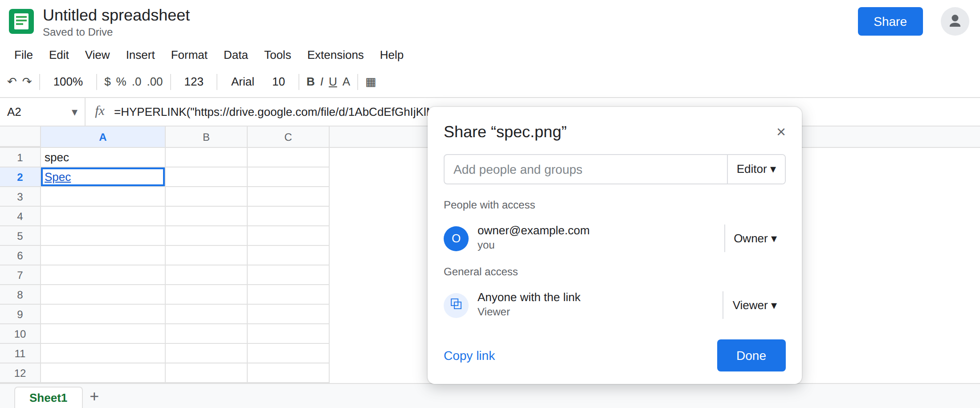Decrease decimal places .0 button
Image resolution: width=980 pixels, height=408 pixels.
137,82
